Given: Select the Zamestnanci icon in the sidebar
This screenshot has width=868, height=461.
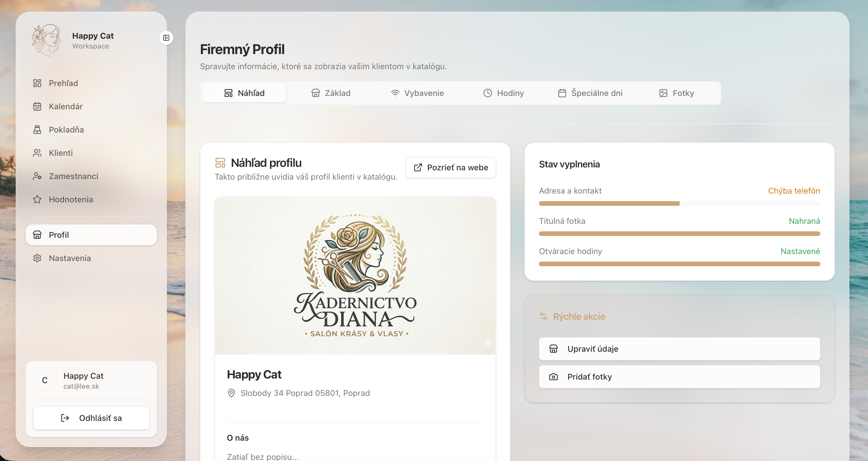Looking at the screenshot, I should tap(37, 176).
